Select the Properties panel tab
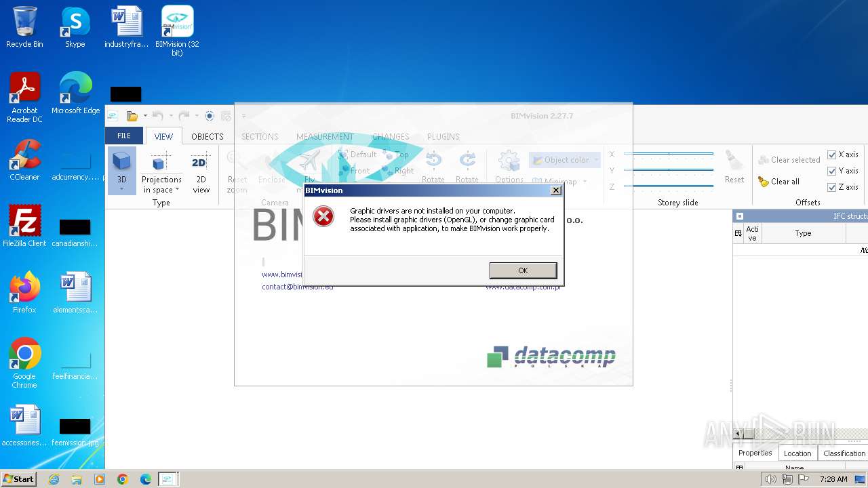 pyautogui.click(x=755, y=453)
